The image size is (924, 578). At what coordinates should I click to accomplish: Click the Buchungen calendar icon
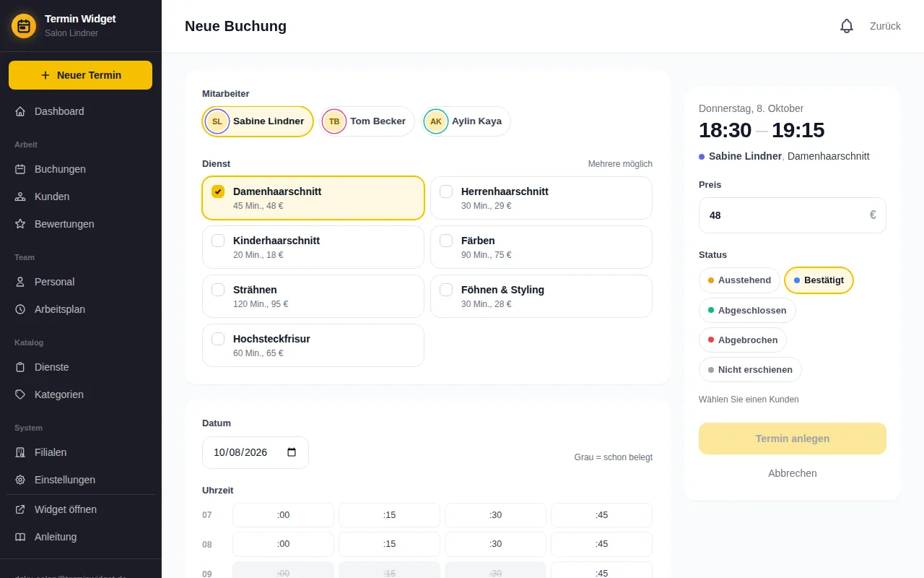point(20,169)
